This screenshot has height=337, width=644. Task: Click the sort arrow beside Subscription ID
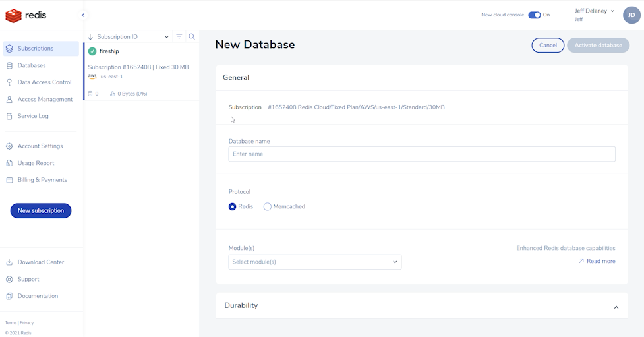click(x=90, y=37)
